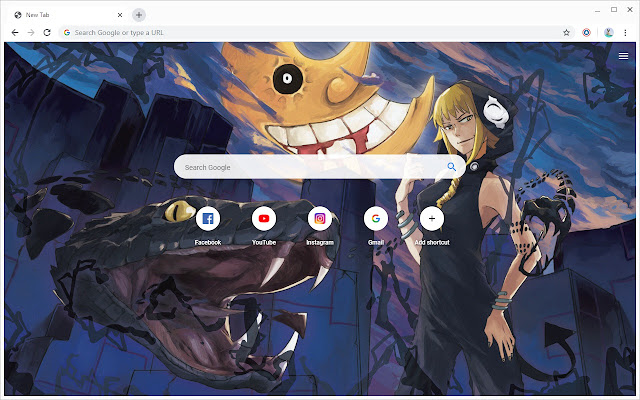Click the Add shortcut plus button
This screenshot has height=400, width=640.
pos(432,218)
